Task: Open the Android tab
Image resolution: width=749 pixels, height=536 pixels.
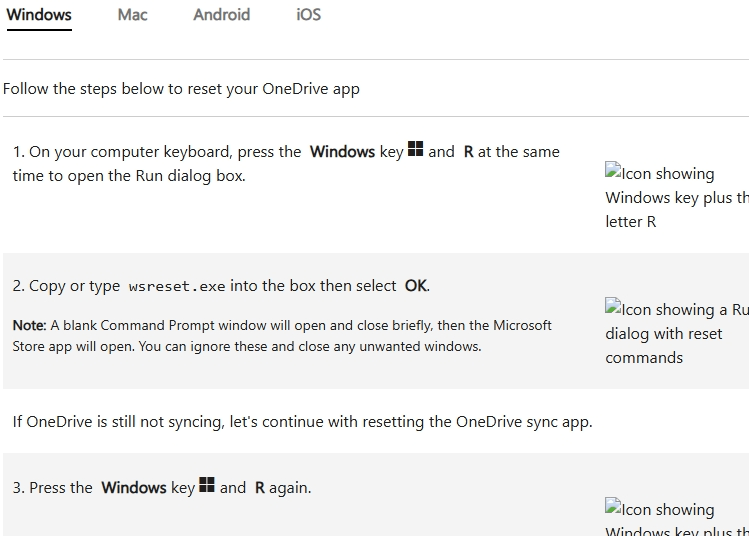Action: [221, 15]
